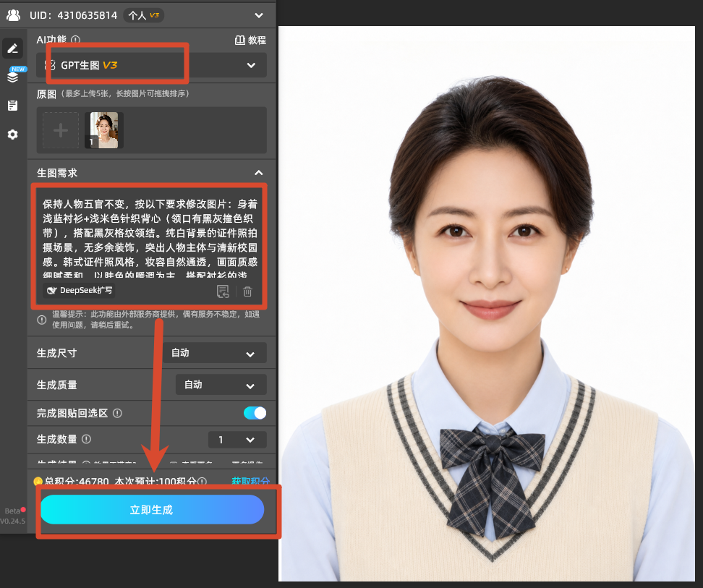Open the 生成质量 dropdown set to 自动

(x=221, y=385)
